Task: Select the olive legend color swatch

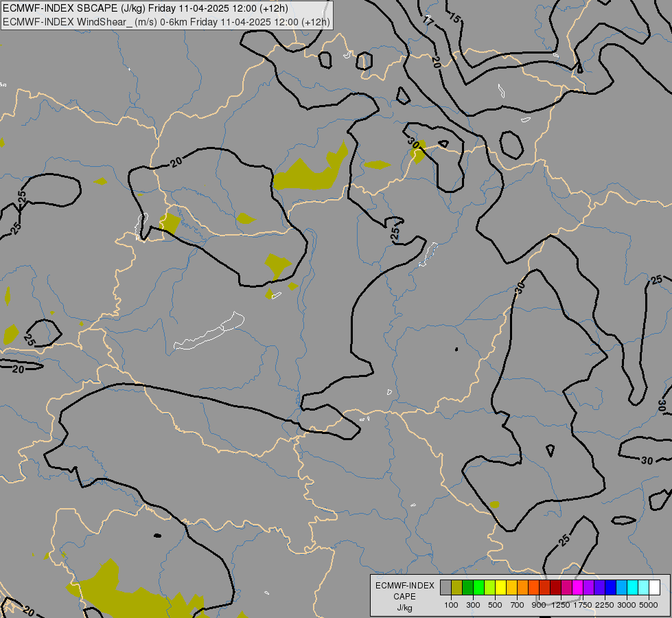Action: point(457,588)
